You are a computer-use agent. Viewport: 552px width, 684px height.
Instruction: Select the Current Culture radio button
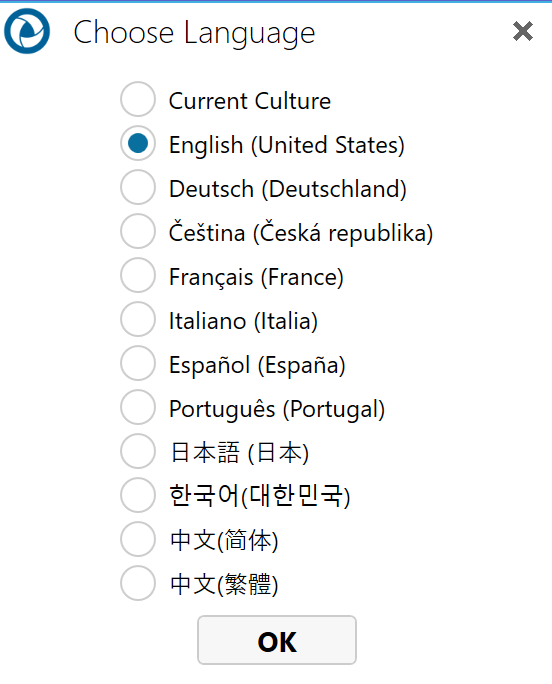pyautogui.click(x=138, y=99)
